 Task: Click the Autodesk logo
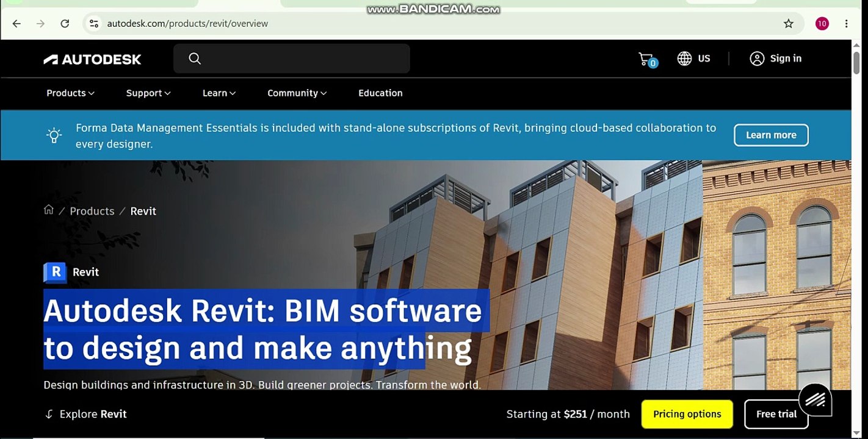pyautogui.click(x=92, y=59)
